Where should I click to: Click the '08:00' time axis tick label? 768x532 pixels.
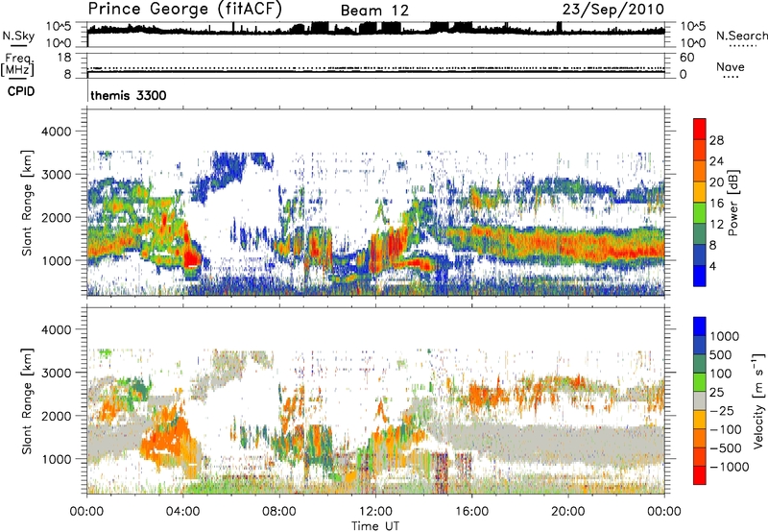click(x=279, y=512)
